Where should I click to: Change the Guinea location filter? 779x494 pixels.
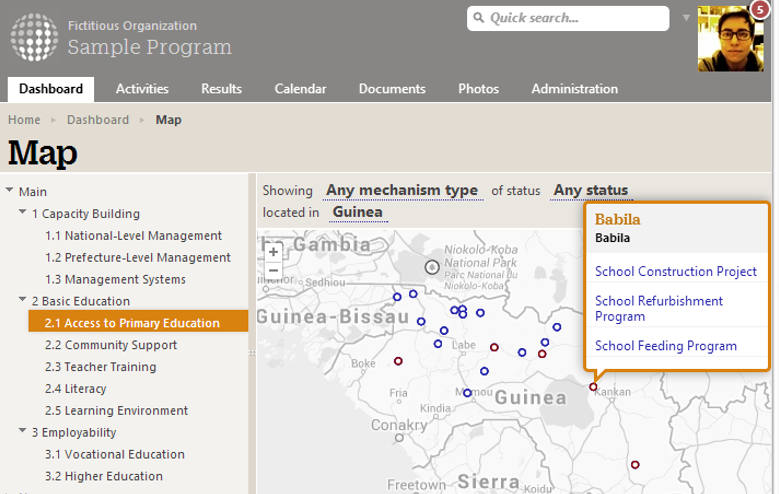pos(358,212)
